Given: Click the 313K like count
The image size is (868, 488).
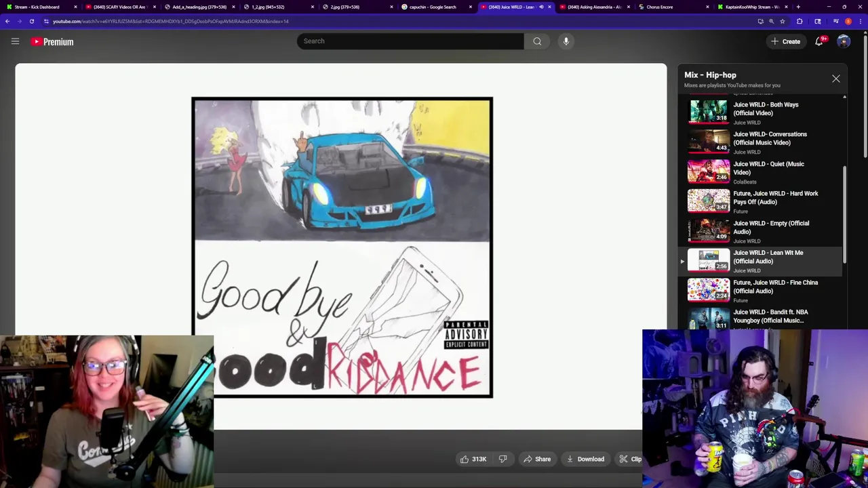Looking at the screenshot, I should pos(479,460).
